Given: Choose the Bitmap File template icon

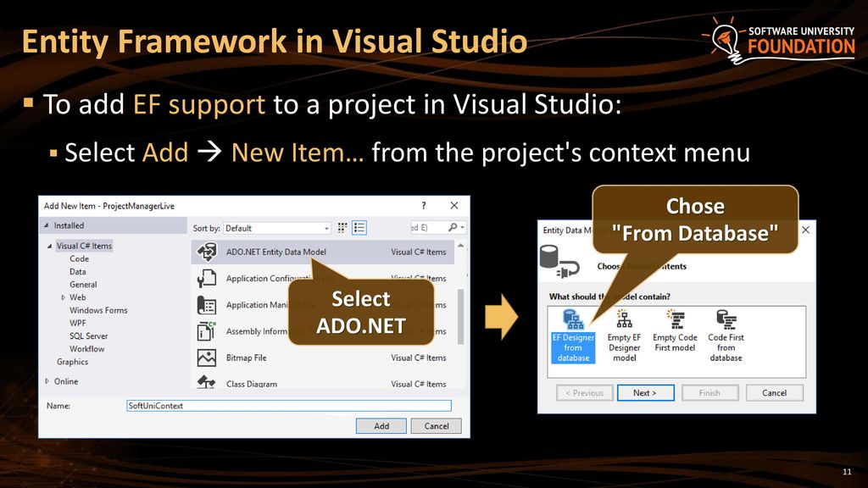Looking at the screenshot, I should click(207, 358).
